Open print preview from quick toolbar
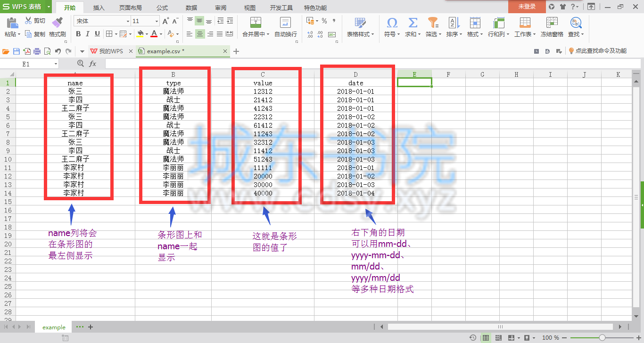Screen dimensions: 644x343 click(x=47, y=51)
